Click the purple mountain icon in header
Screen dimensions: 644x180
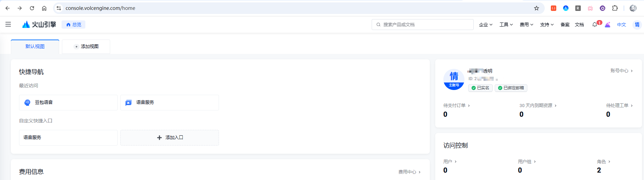pos(608,25)
